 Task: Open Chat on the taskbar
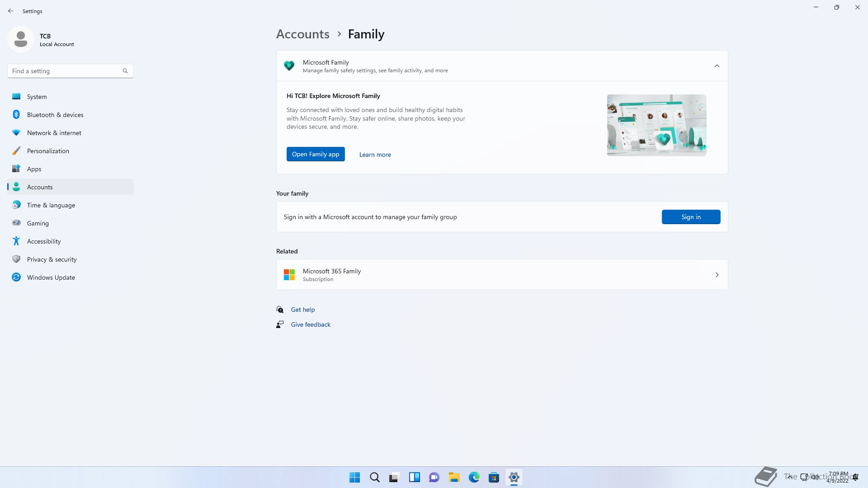click(x=434, y=477)
